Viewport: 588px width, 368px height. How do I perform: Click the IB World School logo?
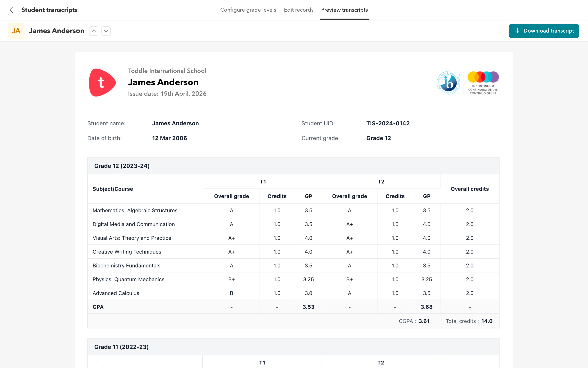pyautogui.click(x=448, y=83)
